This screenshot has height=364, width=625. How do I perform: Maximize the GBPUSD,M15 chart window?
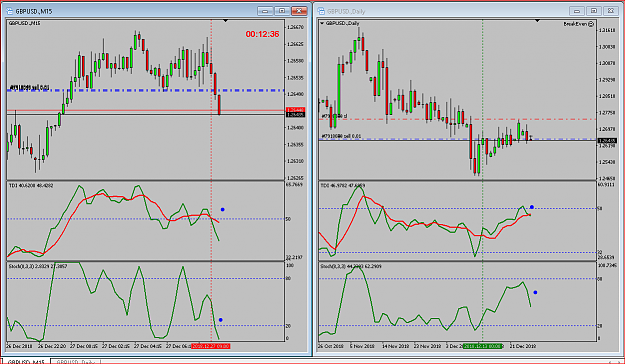click(282, 11)
